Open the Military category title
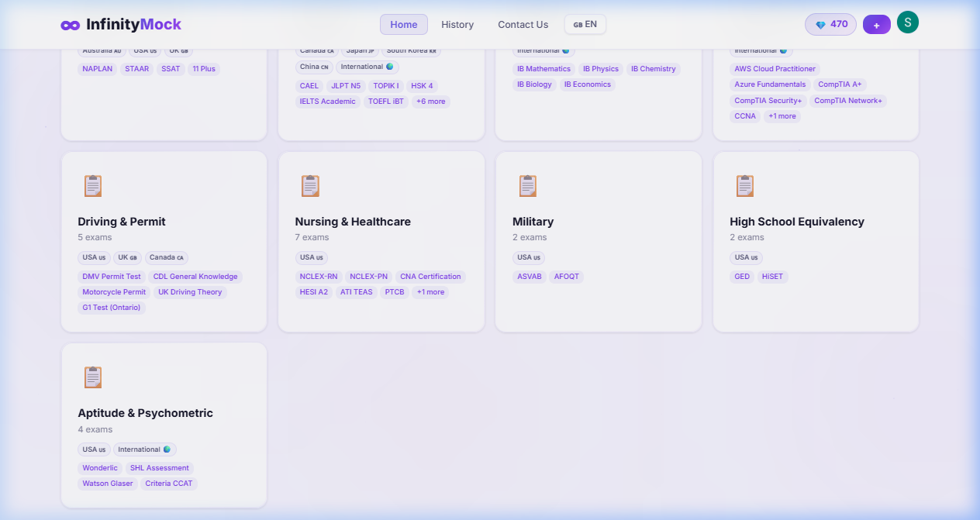 [x=533, y=222]
